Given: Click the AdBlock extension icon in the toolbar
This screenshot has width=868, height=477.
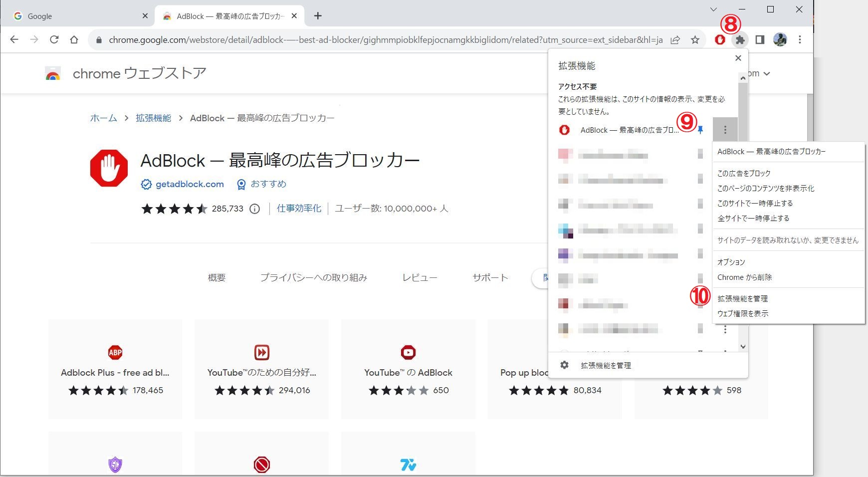Looking at the screenshot, I should tap(720, 39).
